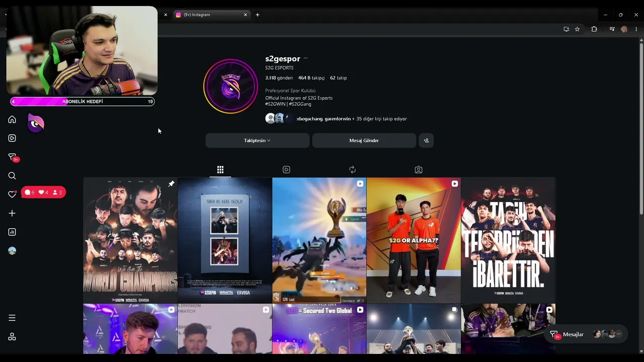Open mutual follower xbogachang's profile

[309, 119]
